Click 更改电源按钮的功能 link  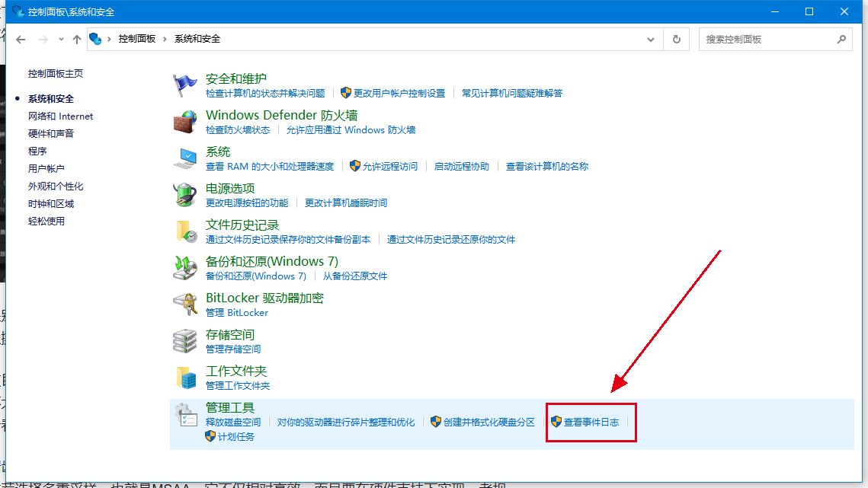coord(247,203)
